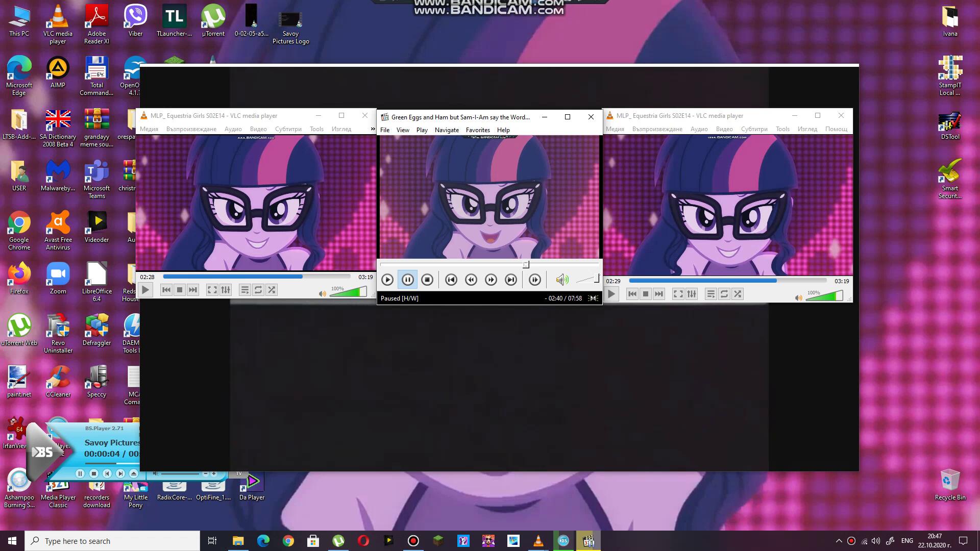Show hidden system tray icons
This screenshot has width=980, height=551.
click(x=839, y=541)
